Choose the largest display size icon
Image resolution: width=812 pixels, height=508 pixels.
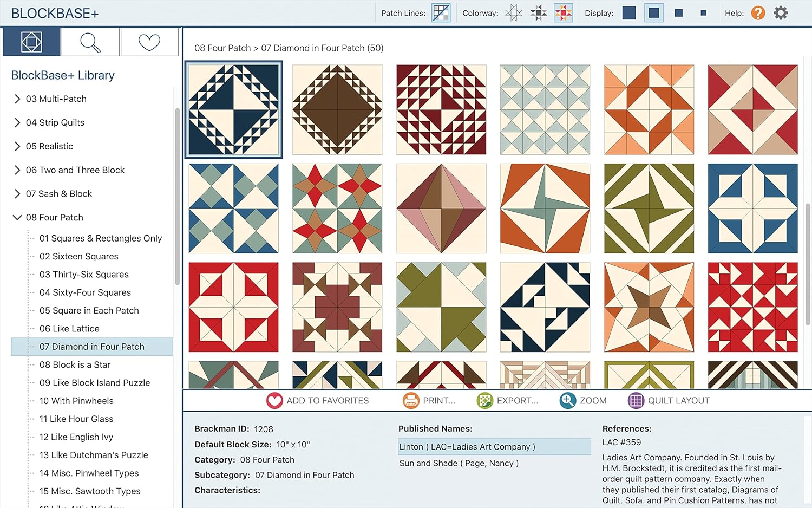point(629,13)
